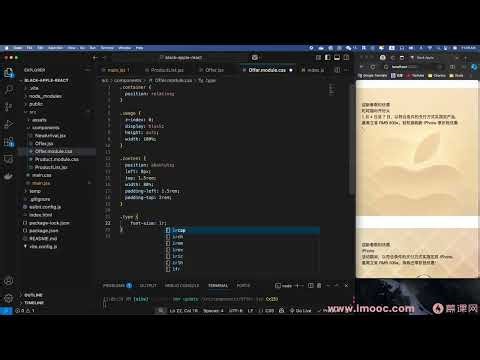This screenshot has width=480, height=360.
Task: Kill terminal with the trash icon
Action: tap(319, 286)
